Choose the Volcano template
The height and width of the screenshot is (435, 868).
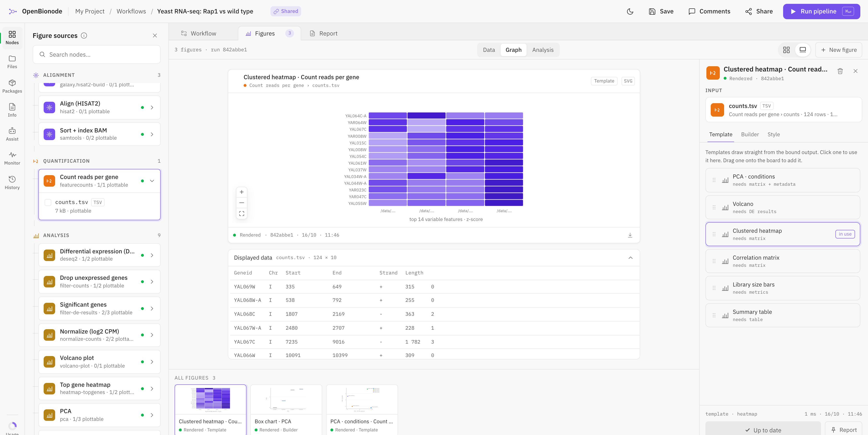click(x=782, y=207)
